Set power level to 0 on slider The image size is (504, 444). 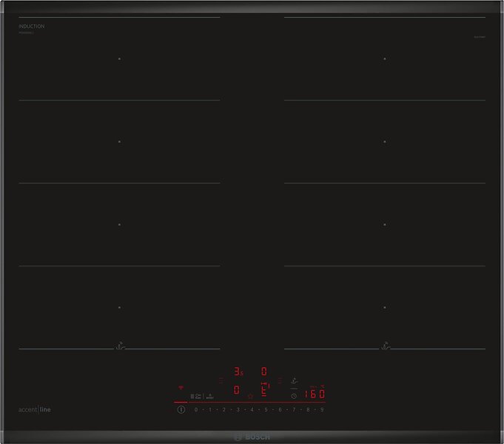coord(195,409)
